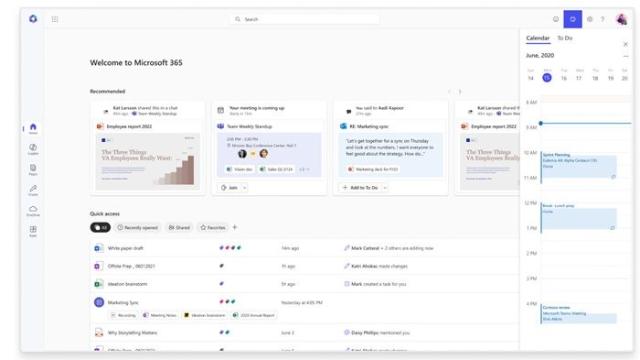Collapse the June 2020 date strip
Screen dimensions: 640x360
(626, 56)
